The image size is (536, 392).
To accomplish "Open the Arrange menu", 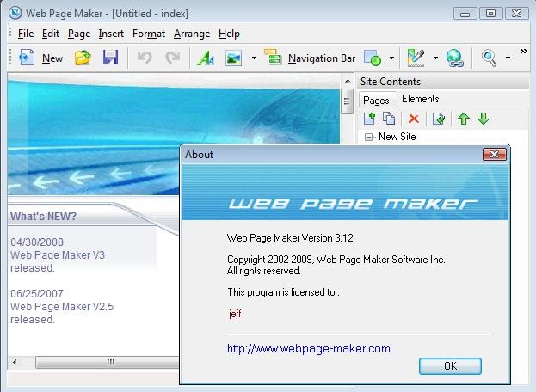I will pyautogui.click(x=192, y=34).
